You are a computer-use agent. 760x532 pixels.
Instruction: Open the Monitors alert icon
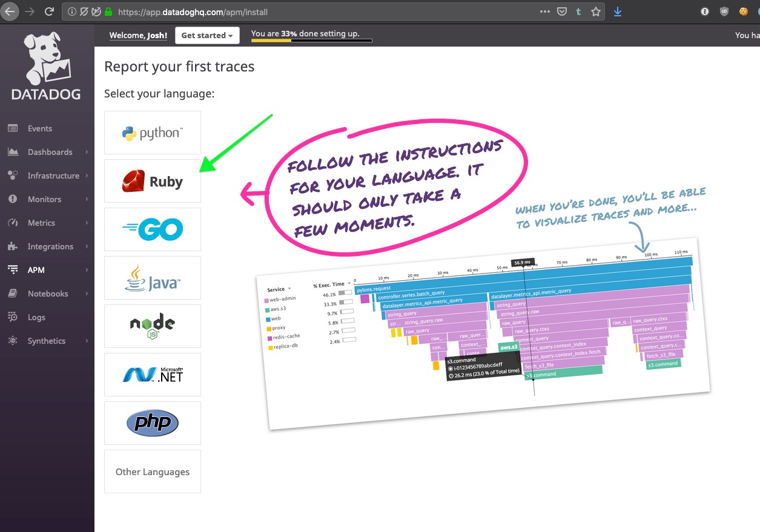click(13, 199)
